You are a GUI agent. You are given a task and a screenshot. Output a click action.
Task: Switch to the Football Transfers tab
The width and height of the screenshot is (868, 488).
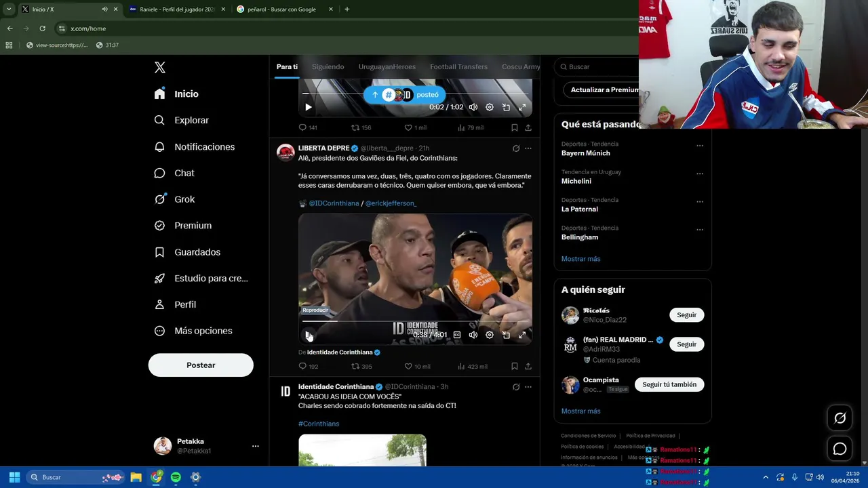(x=458, y=66)
